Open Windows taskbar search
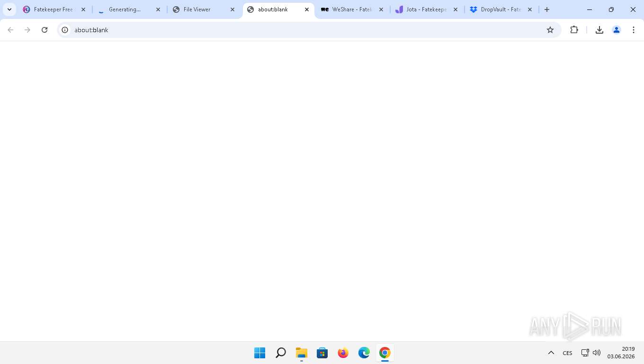The image size is (644, 364). click(280, 353)
